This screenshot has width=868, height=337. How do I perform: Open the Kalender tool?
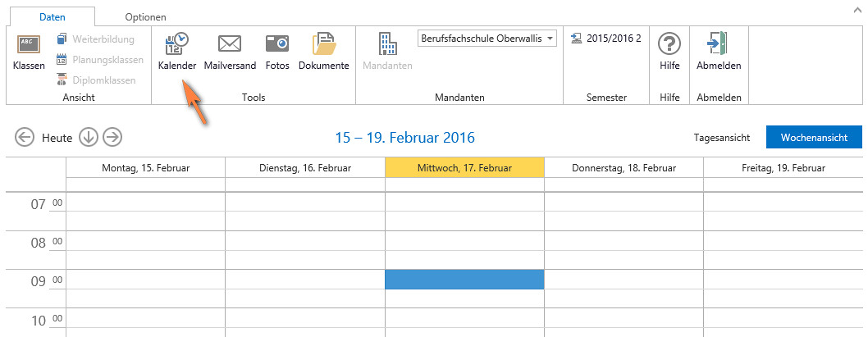point(176,44)
